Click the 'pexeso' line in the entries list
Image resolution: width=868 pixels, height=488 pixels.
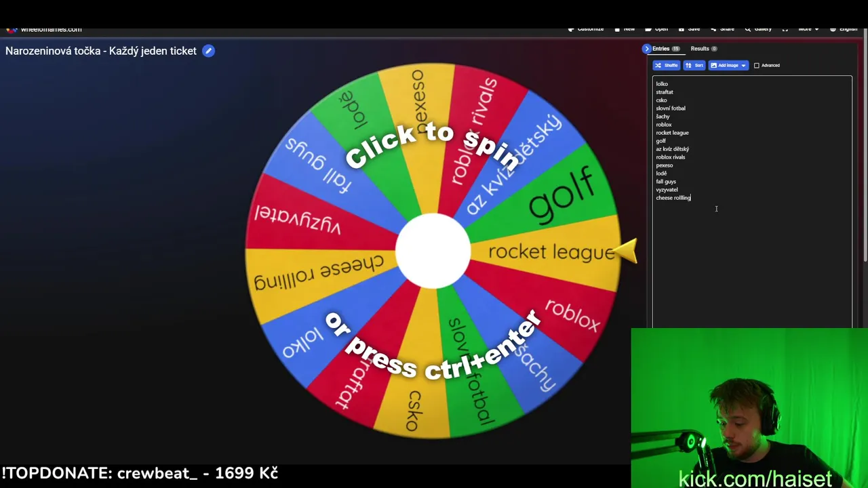click(665, 165)
